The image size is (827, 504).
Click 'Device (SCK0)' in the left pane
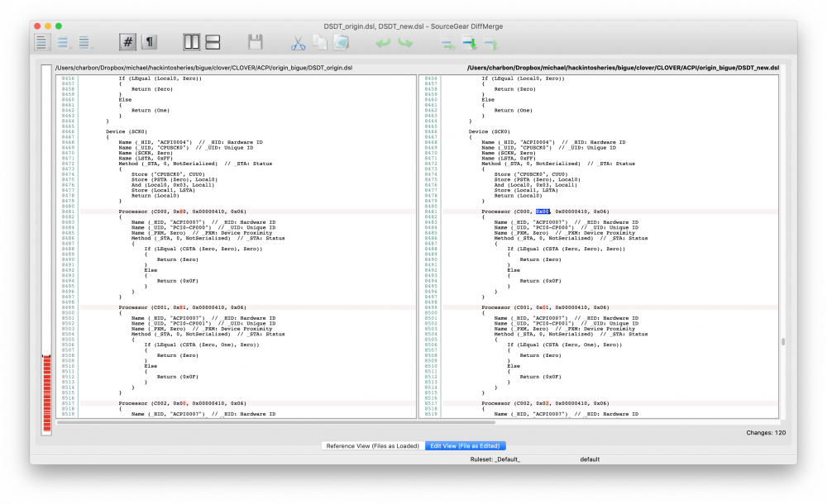(127, 132)
